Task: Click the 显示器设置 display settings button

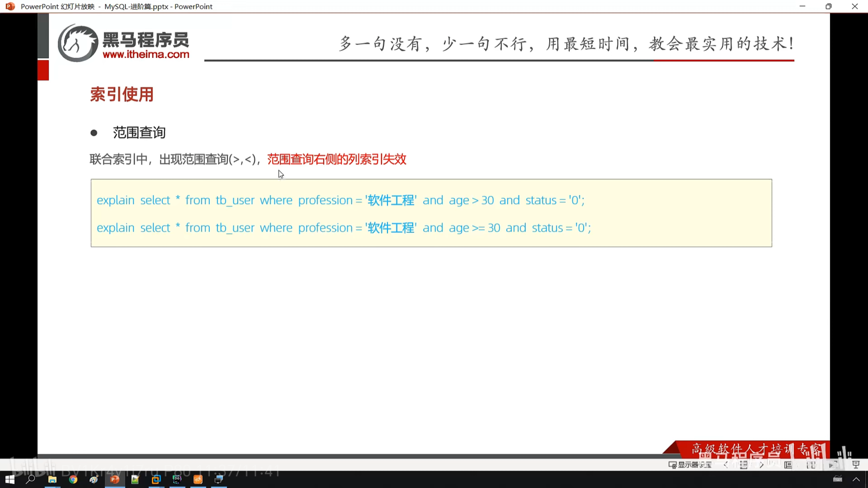Action: pos(690,465)
